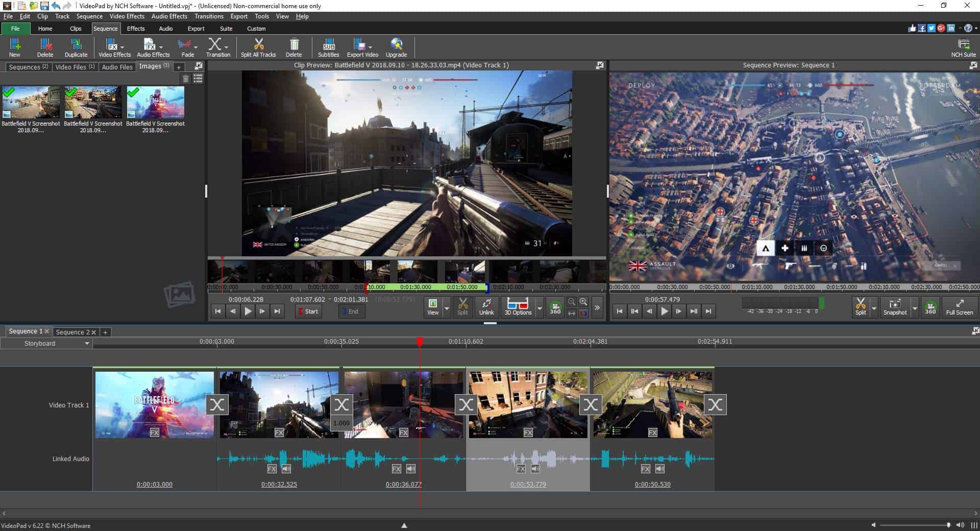Mute audio of the 0:00:50.530 clip

[660, 469]
